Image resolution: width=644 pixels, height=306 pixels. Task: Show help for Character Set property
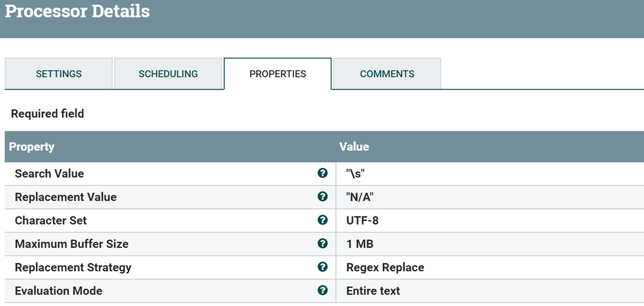coord(322,220)
